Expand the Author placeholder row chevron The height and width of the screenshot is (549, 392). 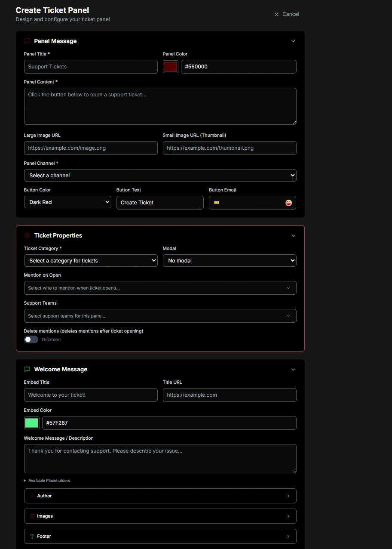pos(288,496)
